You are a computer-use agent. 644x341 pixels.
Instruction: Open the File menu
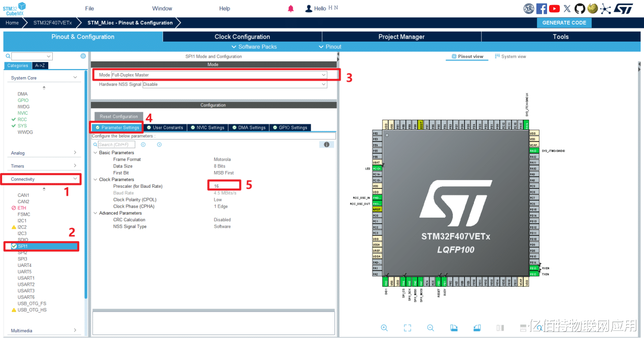pos(89,9)
